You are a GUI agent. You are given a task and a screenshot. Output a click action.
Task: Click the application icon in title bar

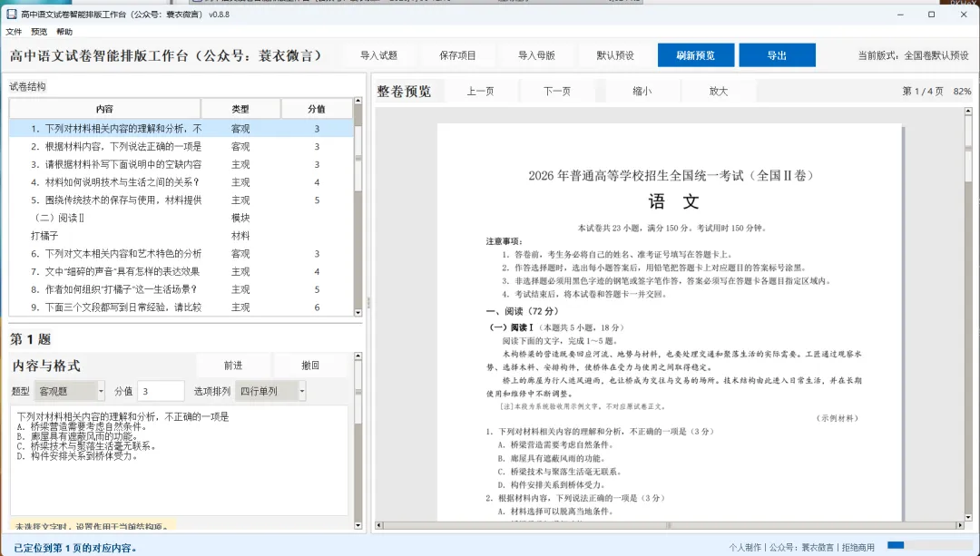(x=11, y=14)
